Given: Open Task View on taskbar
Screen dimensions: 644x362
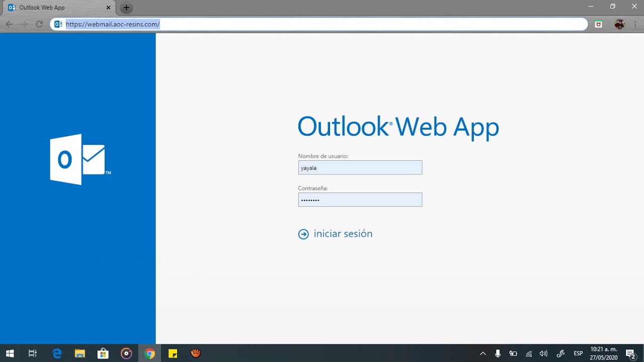Looking at the screenshot, I should pyautogui.click(x=33, y=353).
